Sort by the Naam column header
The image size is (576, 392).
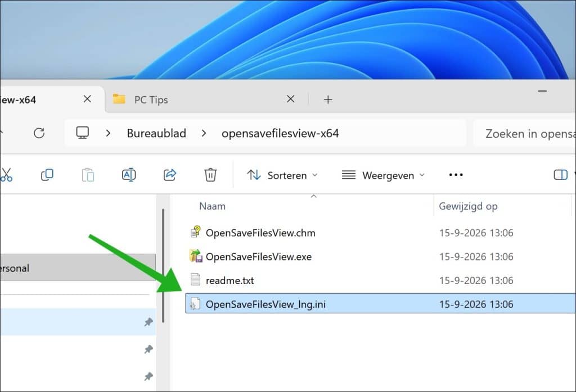coord(212,206)
